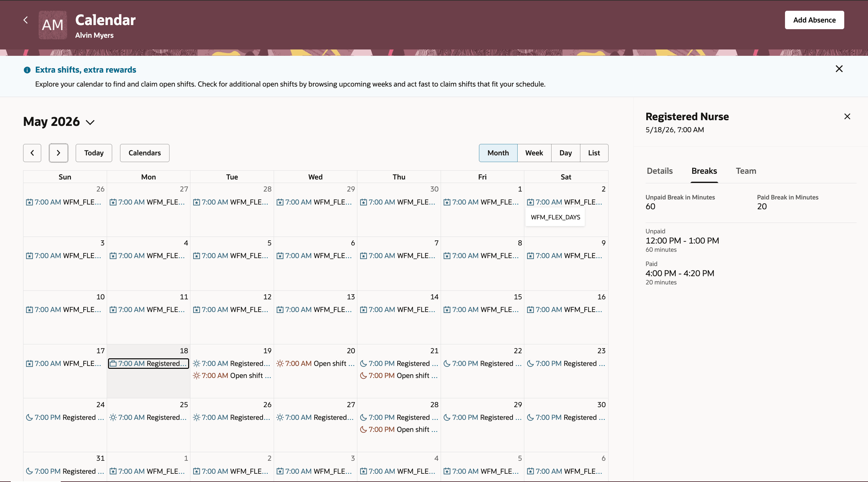Click moon icon on May 21 Registered shift
868x482 pixels.
tap(363, 364)
